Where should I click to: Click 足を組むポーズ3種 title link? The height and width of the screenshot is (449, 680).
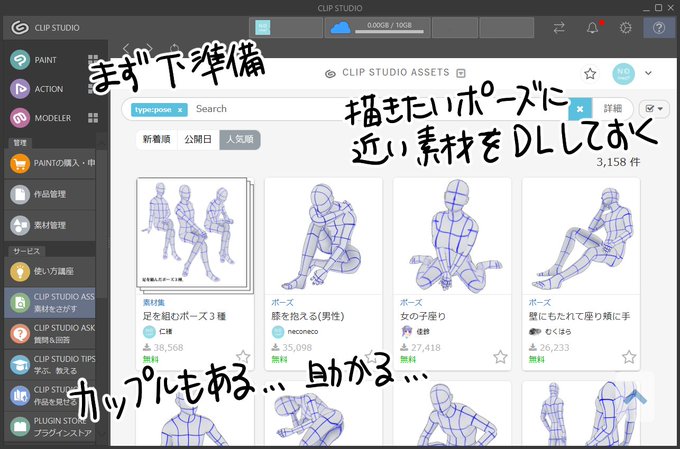click(x=184, y=316)
